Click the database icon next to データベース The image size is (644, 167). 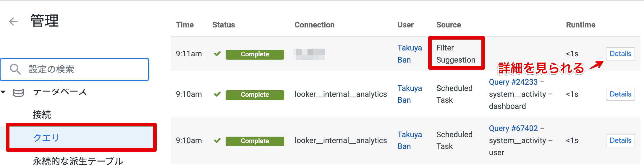click(18, 93)
